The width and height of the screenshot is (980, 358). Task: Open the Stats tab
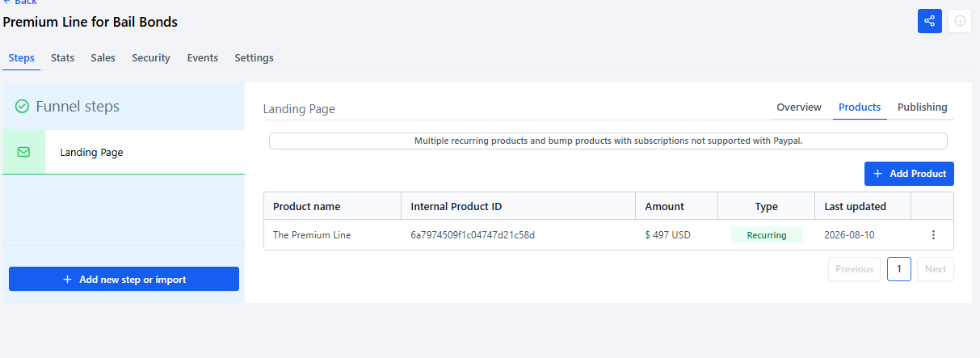point(62,58)
